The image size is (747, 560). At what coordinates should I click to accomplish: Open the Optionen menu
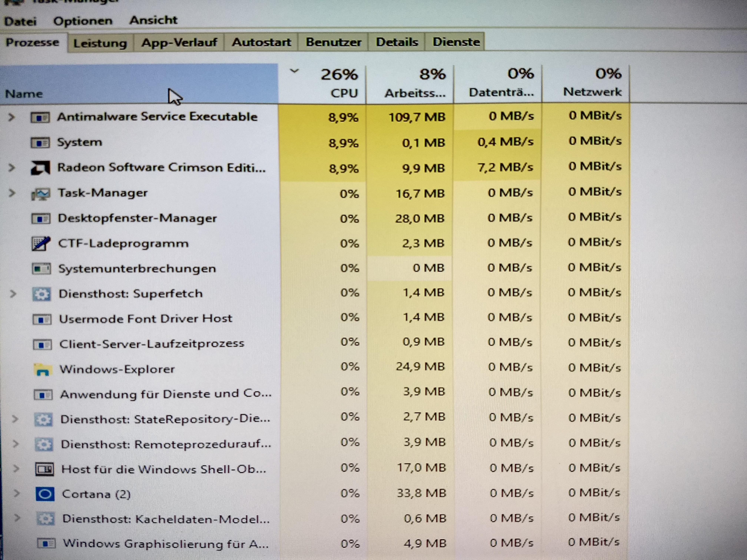point(83,21)
